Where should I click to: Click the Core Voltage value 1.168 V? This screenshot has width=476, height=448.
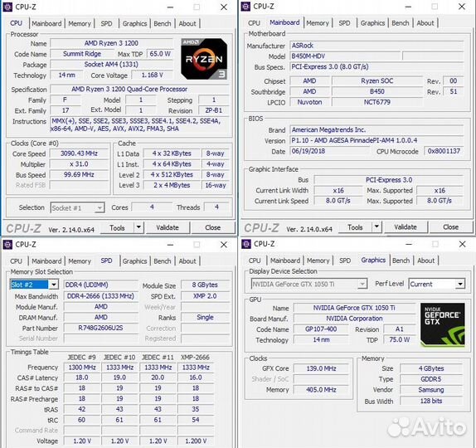tap(153, 75)
